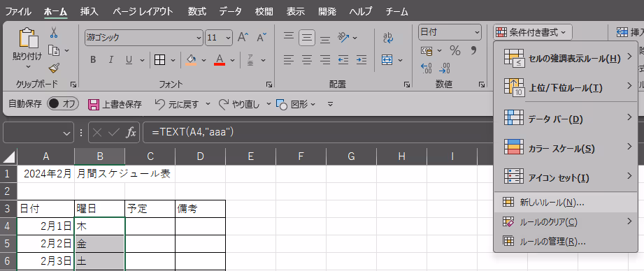Screen dimensions: 644x271
Task: Open the font size dropdown
Action: [229, 38]
